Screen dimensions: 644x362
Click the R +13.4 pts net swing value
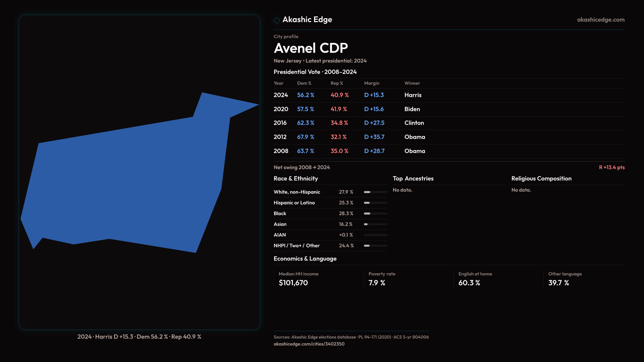pos(611,168)
